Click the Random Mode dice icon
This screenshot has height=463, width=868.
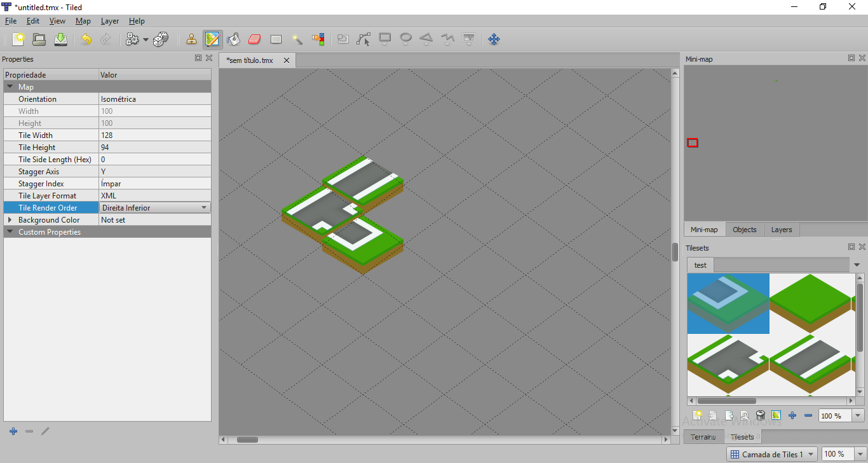click(x=161, y=39)
